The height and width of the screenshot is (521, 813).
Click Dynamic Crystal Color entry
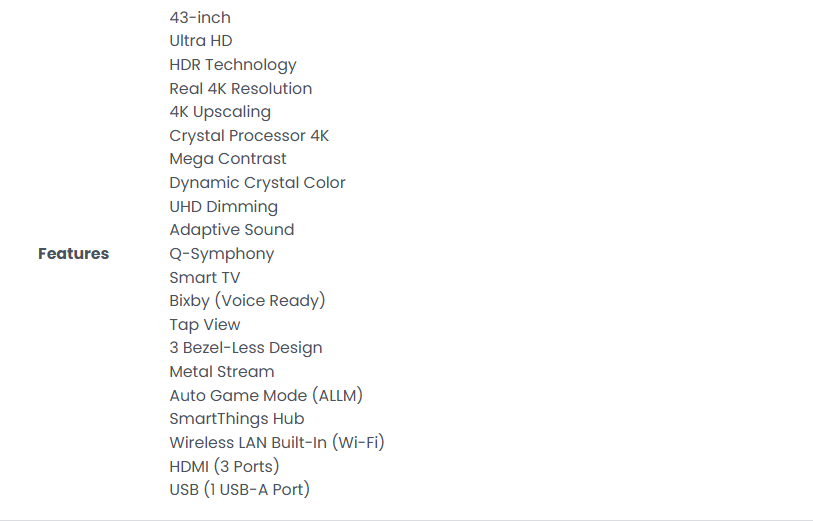pyautogui.click(x=257, y=183)
